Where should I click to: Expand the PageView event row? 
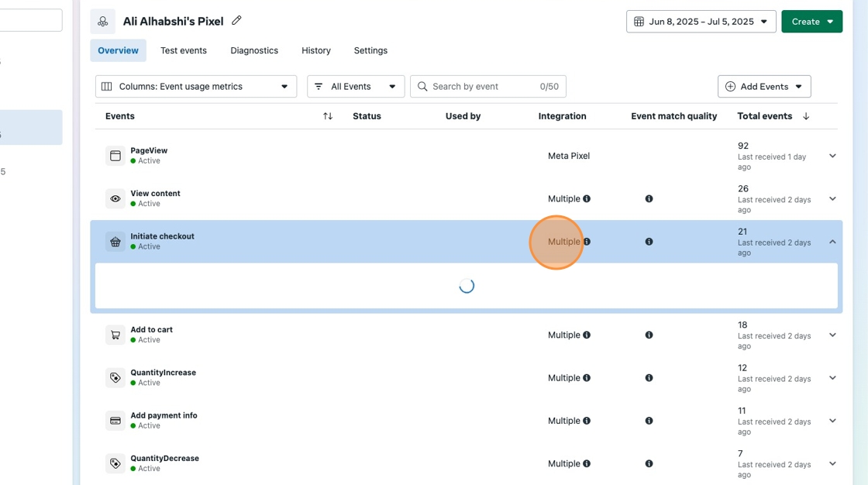(x=832, y=156)
